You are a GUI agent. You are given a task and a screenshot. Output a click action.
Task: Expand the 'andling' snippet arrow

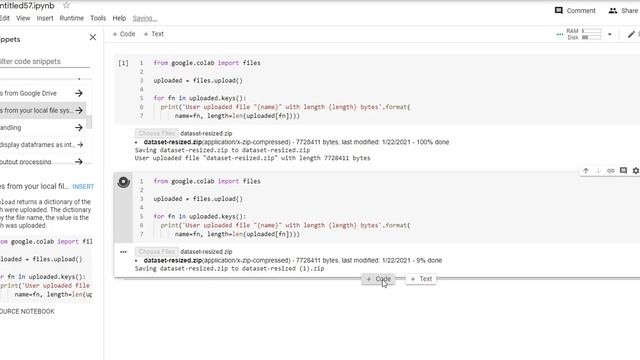[x=79, y=128]
